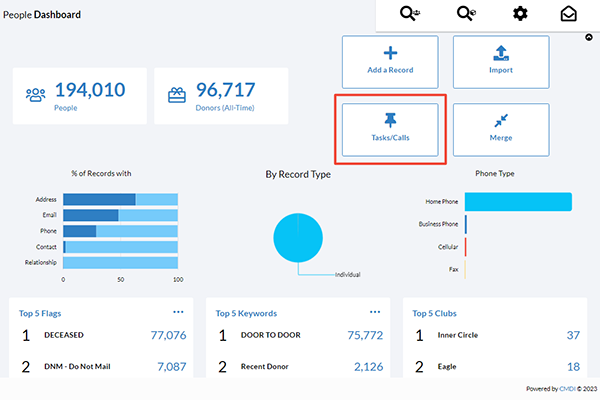Click the Top 5 Keywords heading
The height and width of the screenshot is (400, 600).
coord(246,313)
